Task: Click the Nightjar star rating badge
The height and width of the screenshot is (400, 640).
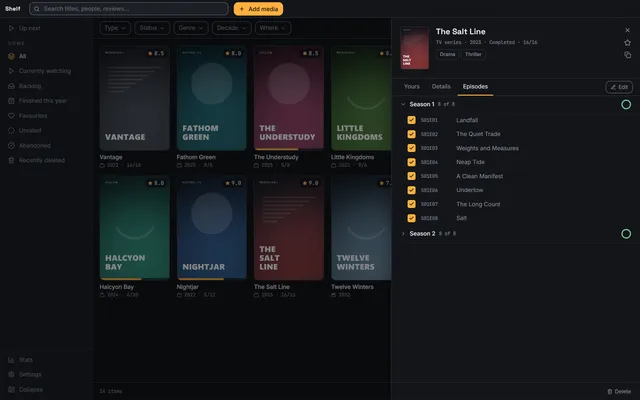Action: click(x=233, y=183)
